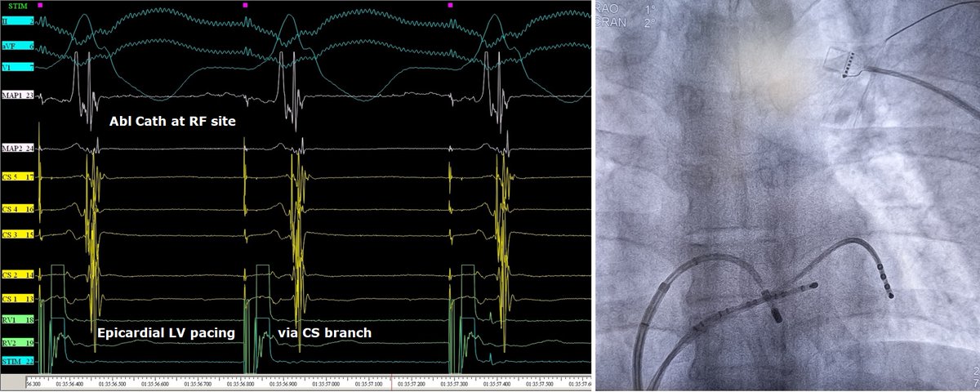Screen dimensions: 980x392
Task: Click the first magenta stimulus marker
Action: coord(40,5)
